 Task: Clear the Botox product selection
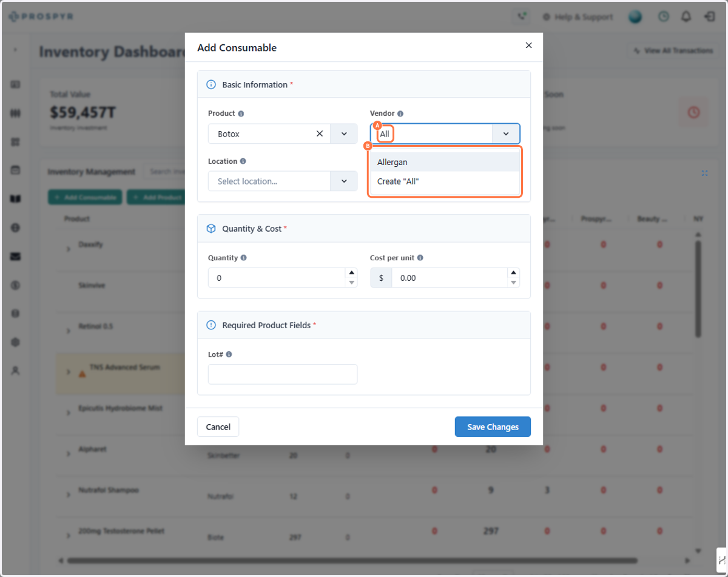point(320,133)
